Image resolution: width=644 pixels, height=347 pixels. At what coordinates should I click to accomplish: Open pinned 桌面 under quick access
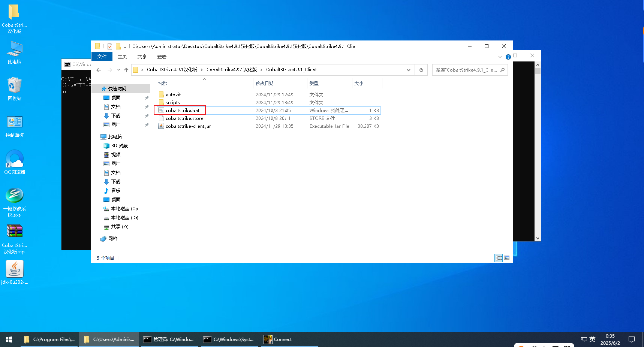(x=116, y=98)
